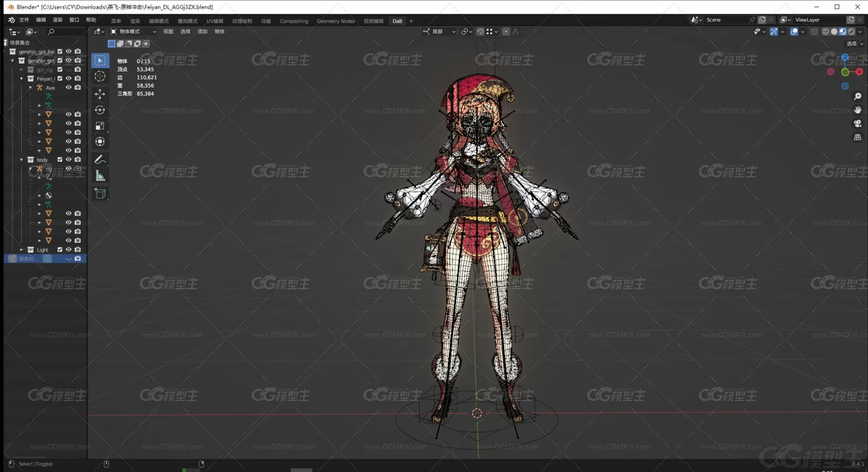Uncheck the girl_rig collection checkbox
The width and height of the screenshot is (868, 472).
click(60, 70)
